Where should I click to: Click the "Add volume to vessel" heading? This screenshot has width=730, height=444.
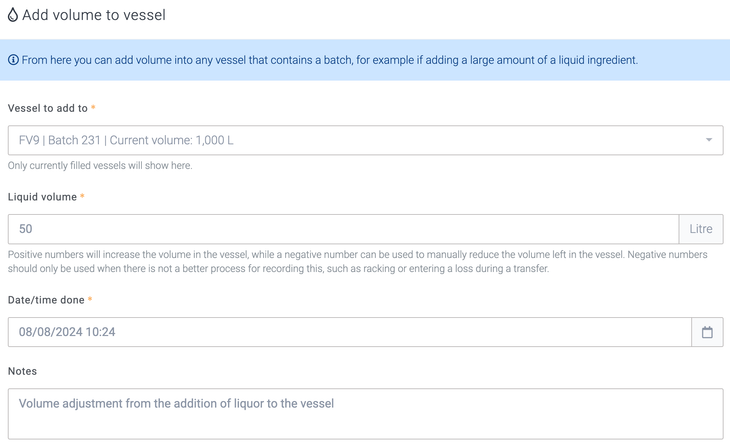94,16
